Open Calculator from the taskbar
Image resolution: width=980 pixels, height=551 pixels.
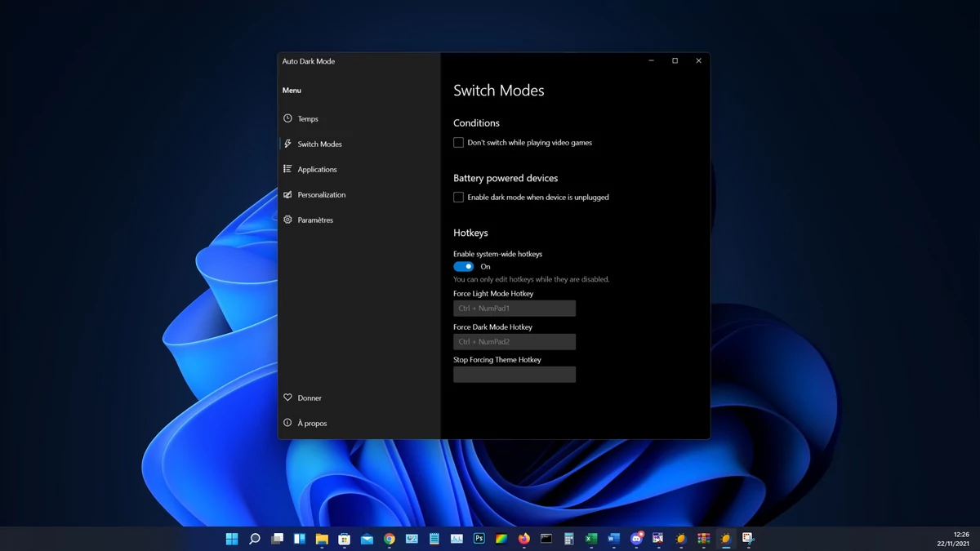pos(569,539)
